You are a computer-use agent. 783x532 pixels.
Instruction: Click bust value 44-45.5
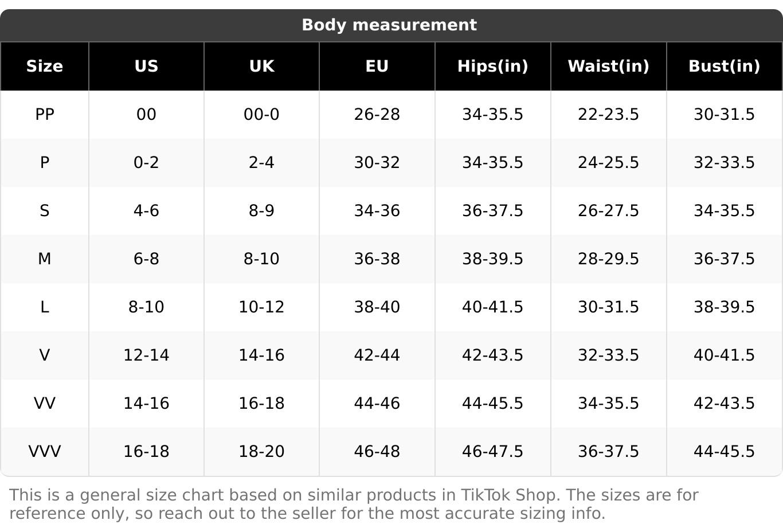pos(724,452)
